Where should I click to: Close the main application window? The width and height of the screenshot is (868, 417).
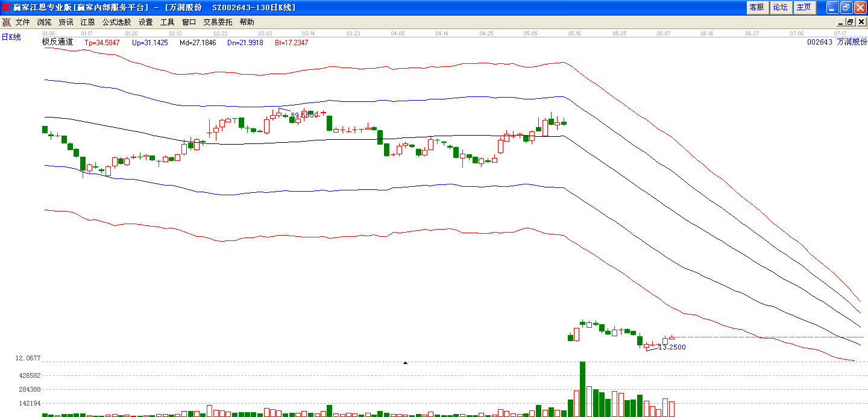[x=860, y=7]
